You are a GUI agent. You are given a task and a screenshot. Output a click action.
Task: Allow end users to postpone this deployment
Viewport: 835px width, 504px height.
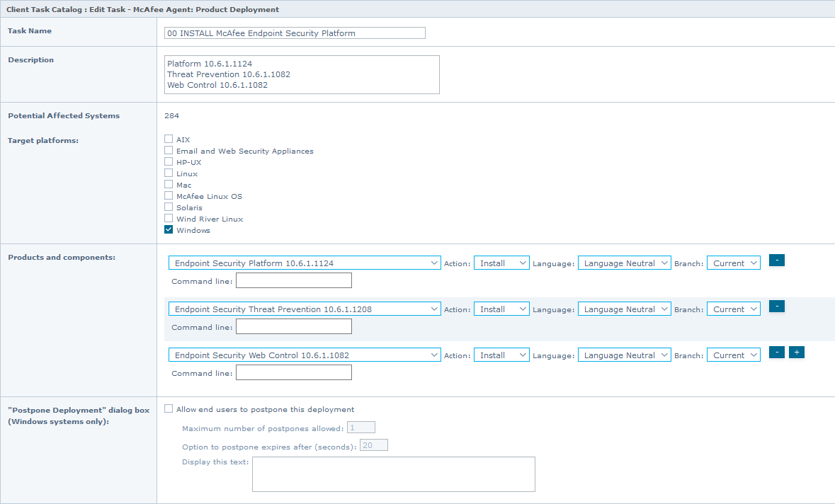[x=169, y=408]
